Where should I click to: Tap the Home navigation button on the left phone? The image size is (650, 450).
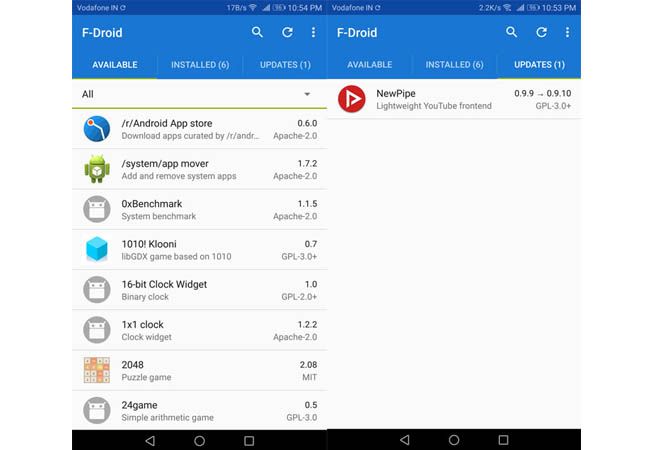199,440
